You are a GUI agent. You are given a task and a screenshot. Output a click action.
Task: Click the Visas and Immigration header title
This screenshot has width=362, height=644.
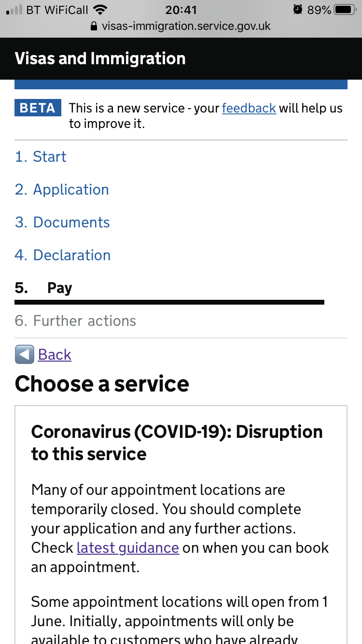[x=100, y=58]
